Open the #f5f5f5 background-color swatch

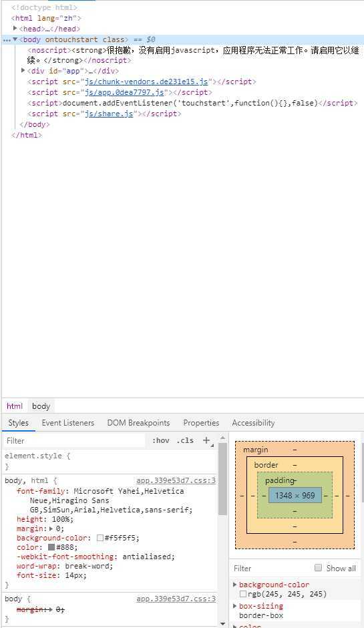100,538
